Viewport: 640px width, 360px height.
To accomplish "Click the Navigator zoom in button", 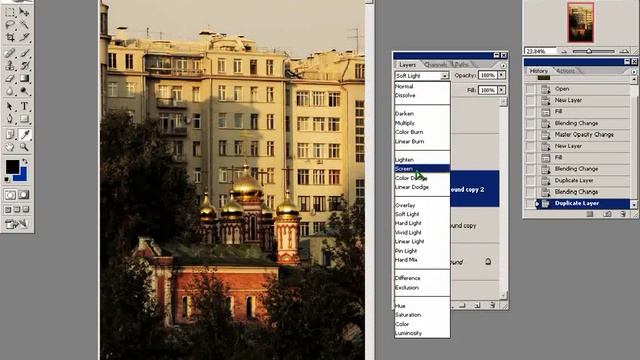I will point(624,51).
